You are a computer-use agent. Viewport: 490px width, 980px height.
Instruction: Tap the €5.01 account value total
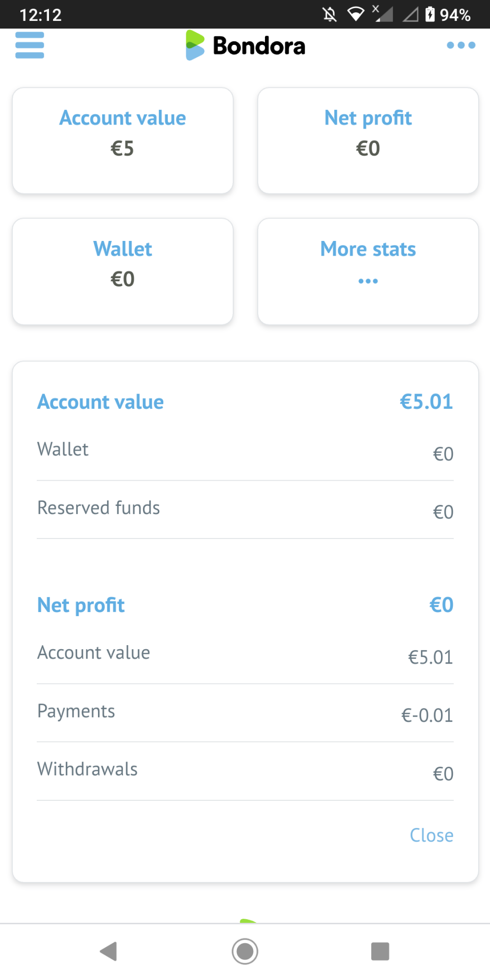[x=426, y=402]
